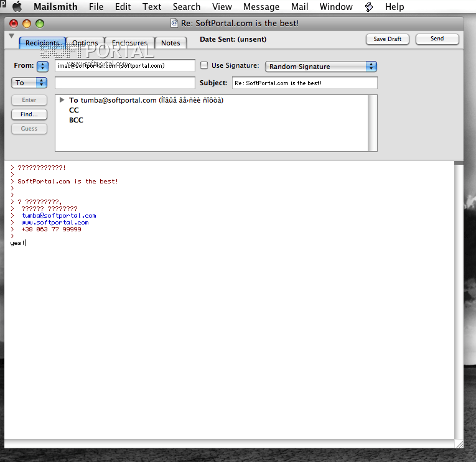The width and height of the screenshot is (476, 462).
Task: Switch to the Enclosures tab
Action: [x=129, y=43]
